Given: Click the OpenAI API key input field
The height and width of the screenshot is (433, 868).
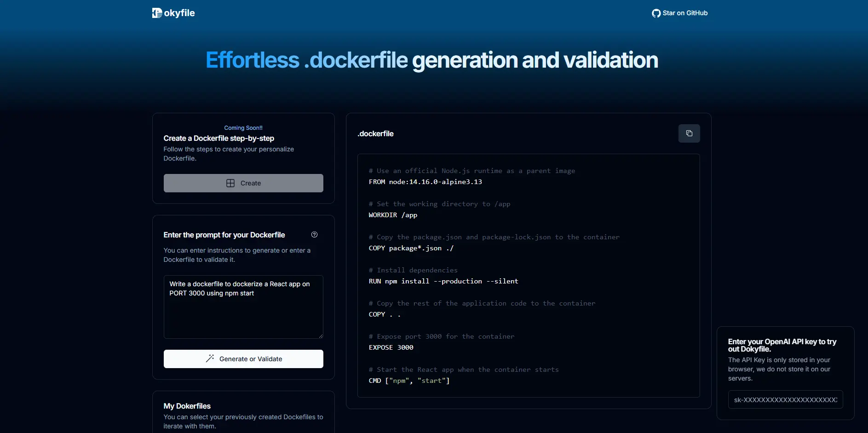Looking at the screenshot, I should [x=785, y=399].
